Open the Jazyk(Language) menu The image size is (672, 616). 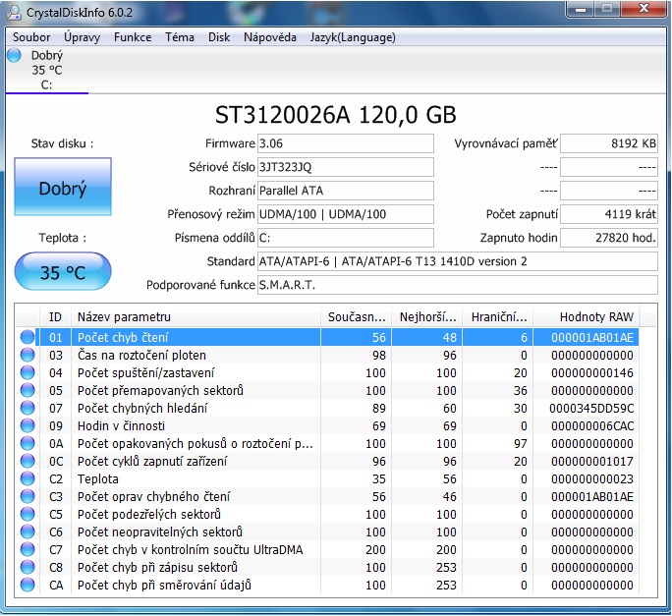point(353,37)
